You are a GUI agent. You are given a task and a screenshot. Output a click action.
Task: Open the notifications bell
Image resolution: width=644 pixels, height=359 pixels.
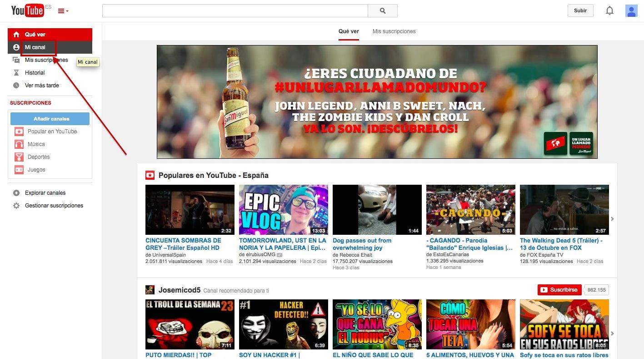pyautogui.click(x=609, y=10)
